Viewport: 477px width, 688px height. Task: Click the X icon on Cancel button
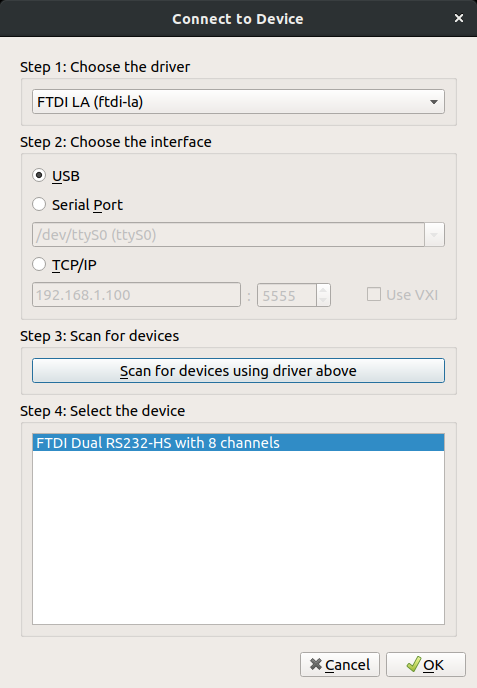click(x=316, y=664)
